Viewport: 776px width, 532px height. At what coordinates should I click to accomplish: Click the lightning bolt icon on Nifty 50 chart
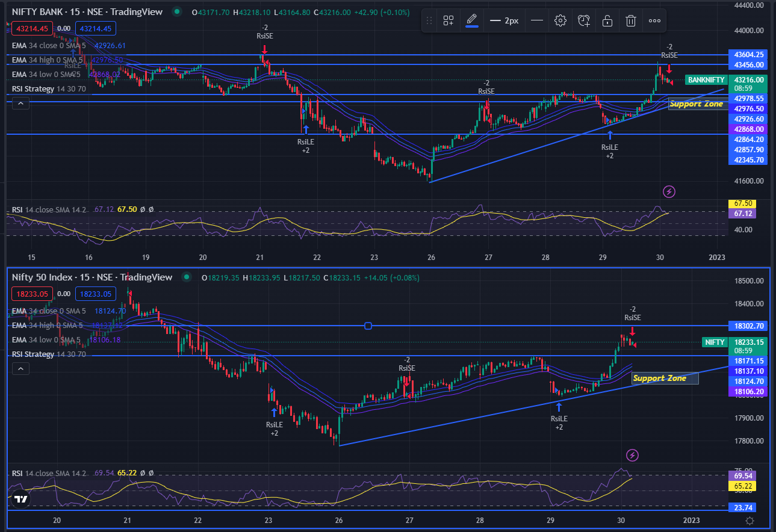[x=632, y=455]
